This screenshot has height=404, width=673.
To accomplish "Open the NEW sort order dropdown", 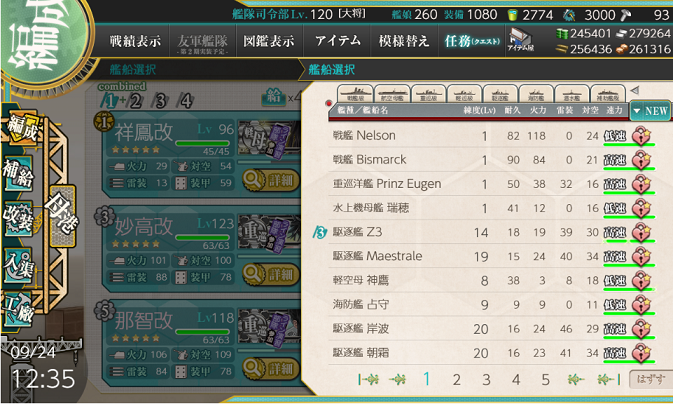I will pyautogui.click(x=651, y=111).
